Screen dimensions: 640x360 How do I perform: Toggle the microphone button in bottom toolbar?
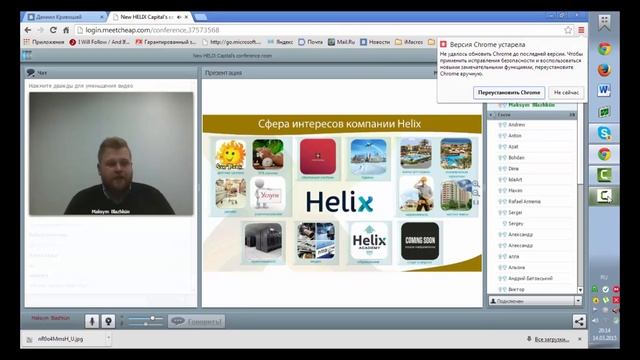pos(92,321)
